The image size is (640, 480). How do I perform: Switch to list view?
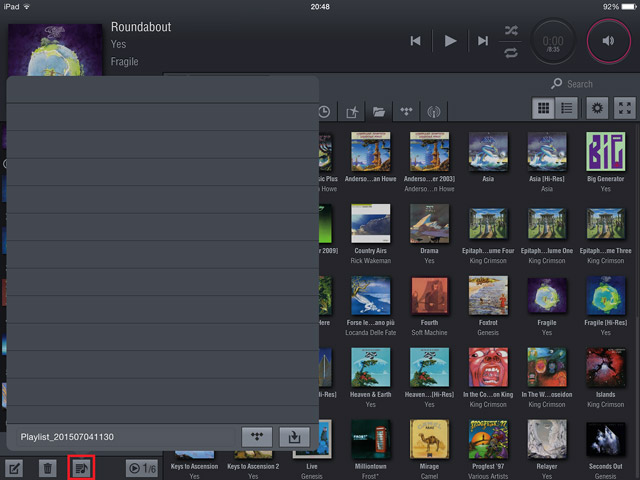[x=567, y=109]
